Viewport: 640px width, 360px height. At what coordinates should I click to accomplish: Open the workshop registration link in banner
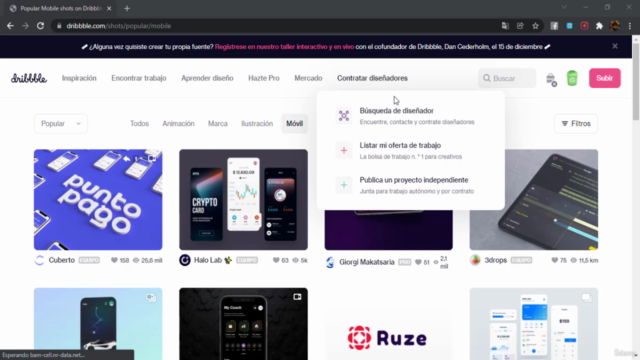tap(284, 47)
